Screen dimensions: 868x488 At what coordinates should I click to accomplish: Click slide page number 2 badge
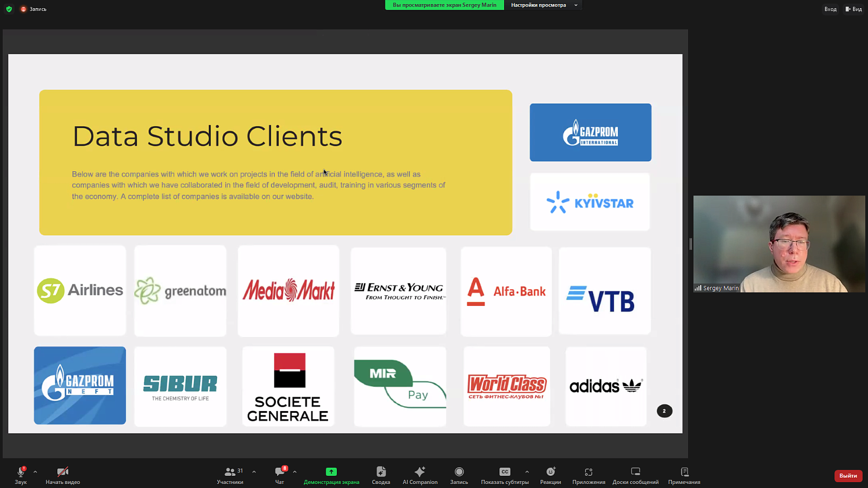pos(664,411)
